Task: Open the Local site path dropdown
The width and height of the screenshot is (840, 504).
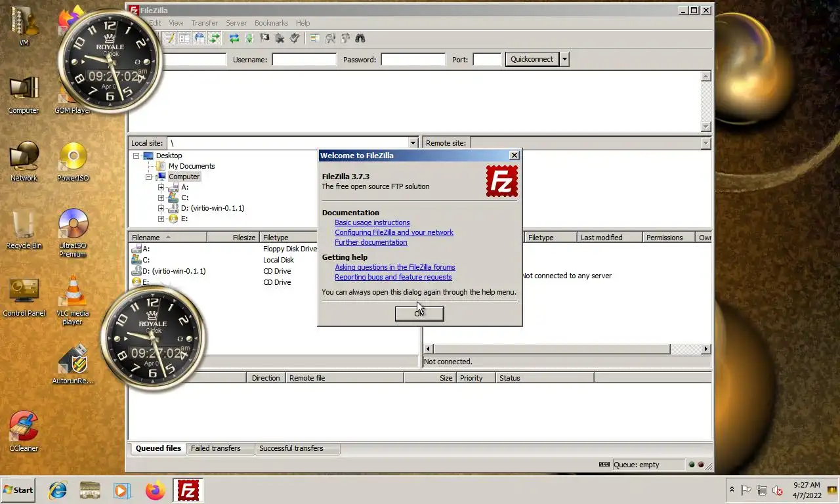Action: [x=413, y=143]
